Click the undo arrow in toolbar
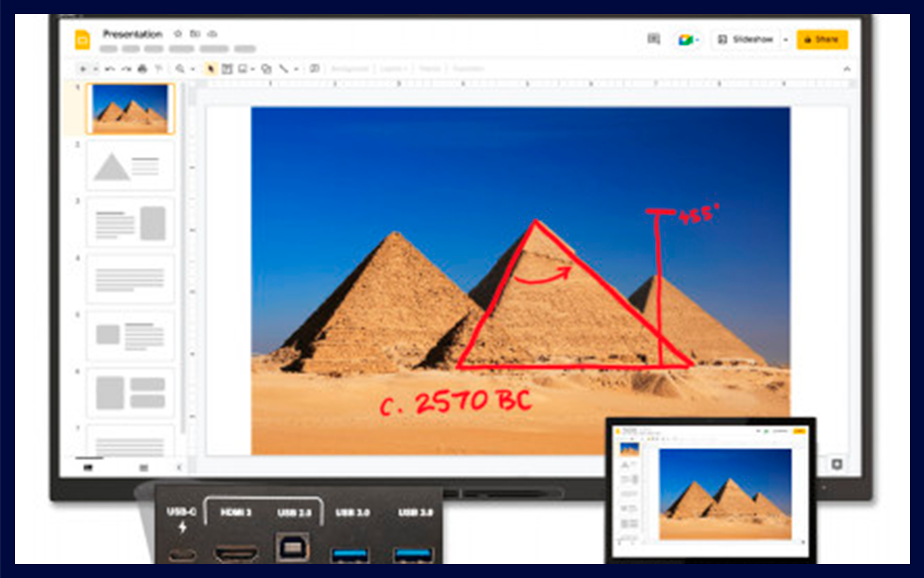The image size is (924, 578). coord(110,69)
